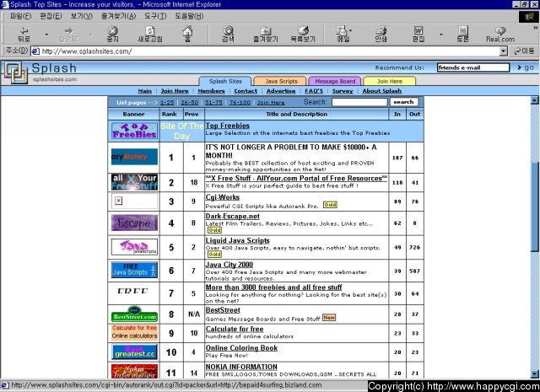The height and width of the screenshot is (392, 540).
Task: Open the Tools menu
Action: [x=155, y=16]
